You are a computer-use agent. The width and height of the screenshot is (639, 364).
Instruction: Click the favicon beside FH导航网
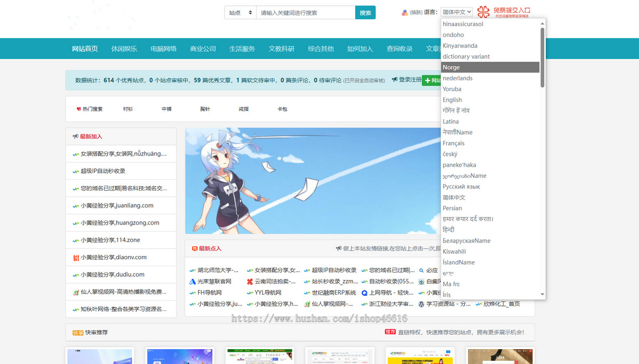(193, 293)
